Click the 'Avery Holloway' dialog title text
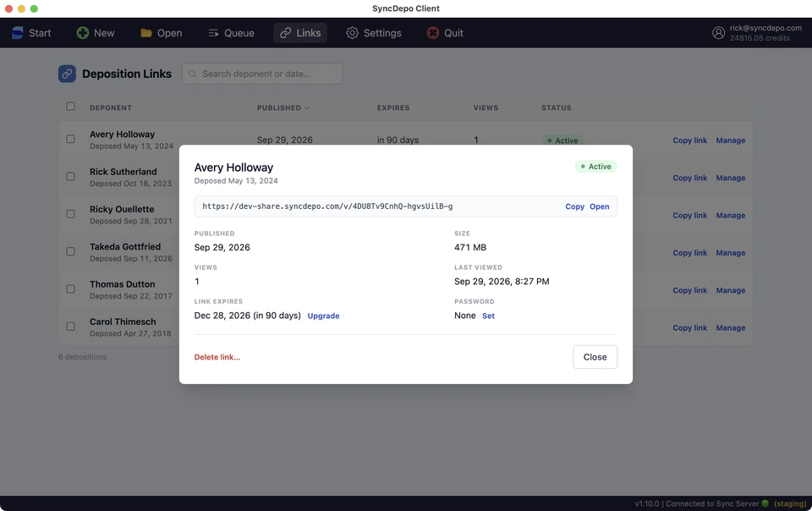Screen dimensions: 812x511 coord(233,168)
